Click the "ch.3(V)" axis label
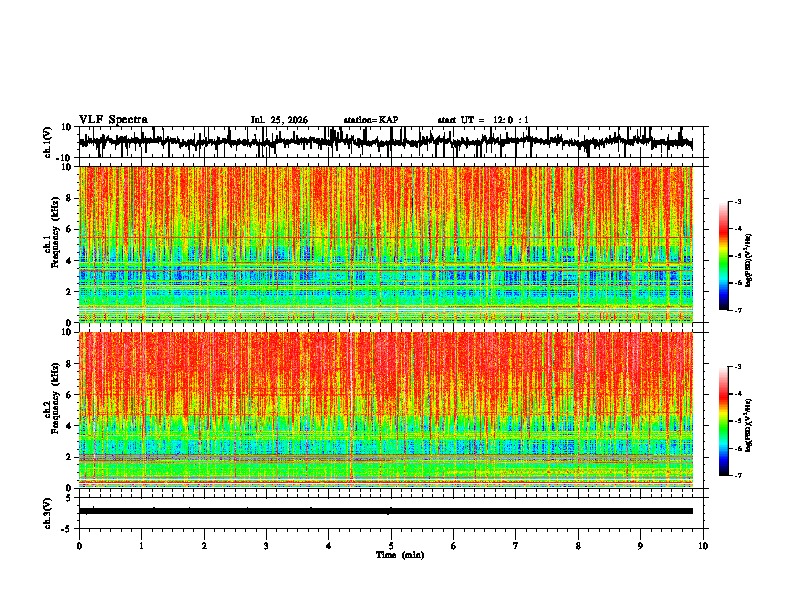The width and height of the screenshot is (792, 612). point(48,513)
